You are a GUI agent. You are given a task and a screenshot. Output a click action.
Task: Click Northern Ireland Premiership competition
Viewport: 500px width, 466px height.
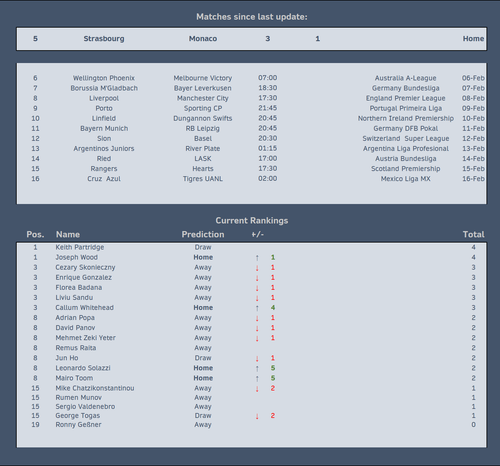pos(405,118)
